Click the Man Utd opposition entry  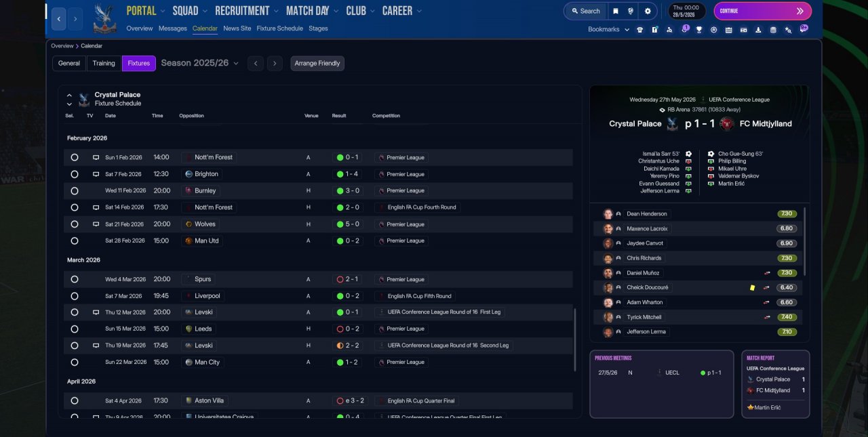pyautogui.click(x=202, y=241)
